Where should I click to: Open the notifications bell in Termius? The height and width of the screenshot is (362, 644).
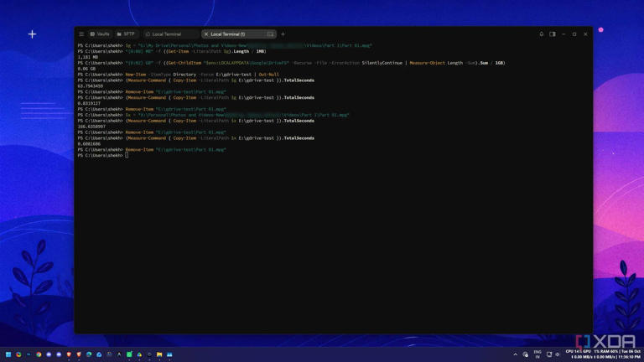[x=542, y=34]
